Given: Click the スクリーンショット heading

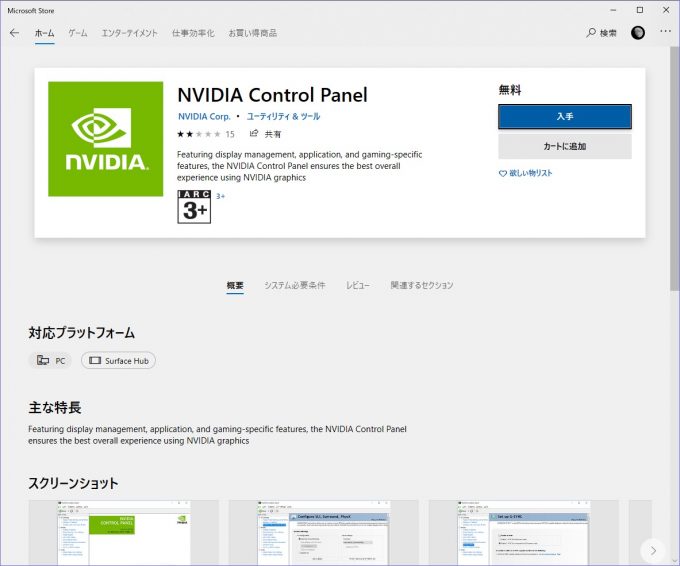Looking at the screenshot, I should point(73,483).
